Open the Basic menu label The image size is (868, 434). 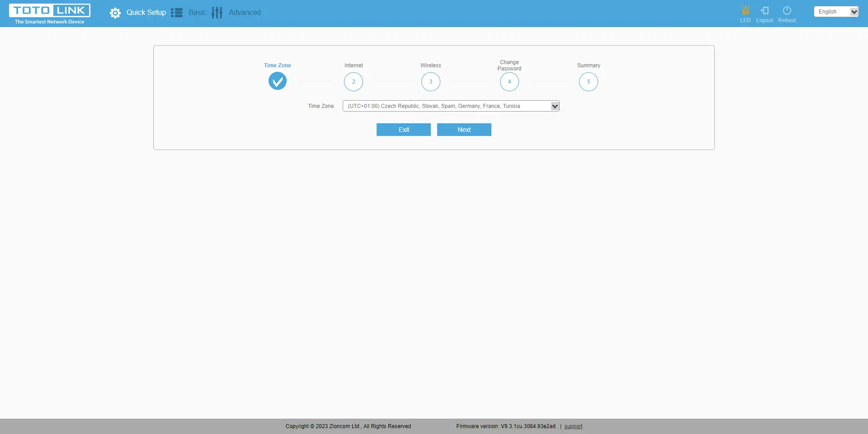pyautogui.click(x=197, y=13)
